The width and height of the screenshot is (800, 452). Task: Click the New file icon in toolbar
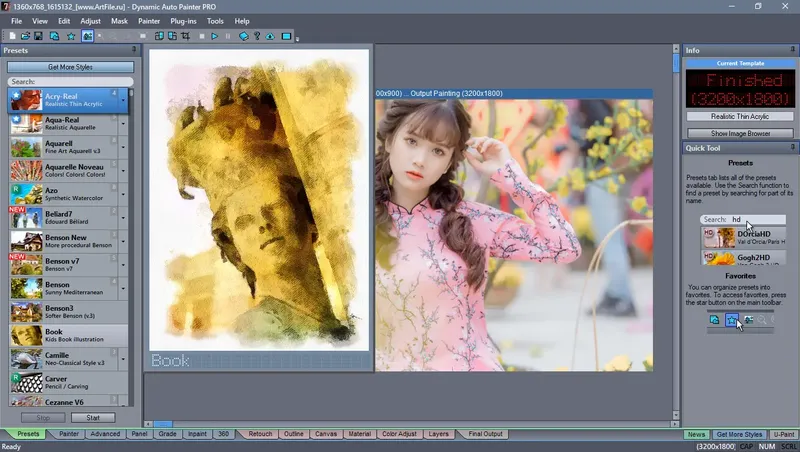click(x=11, y=36)
